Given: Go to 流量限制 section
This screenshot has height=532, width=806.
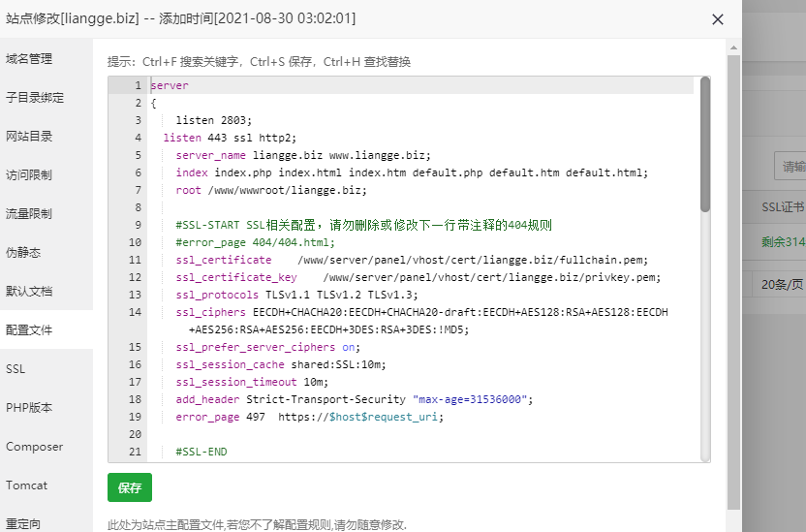Looking at the screenshot, I should pos(29,214).
